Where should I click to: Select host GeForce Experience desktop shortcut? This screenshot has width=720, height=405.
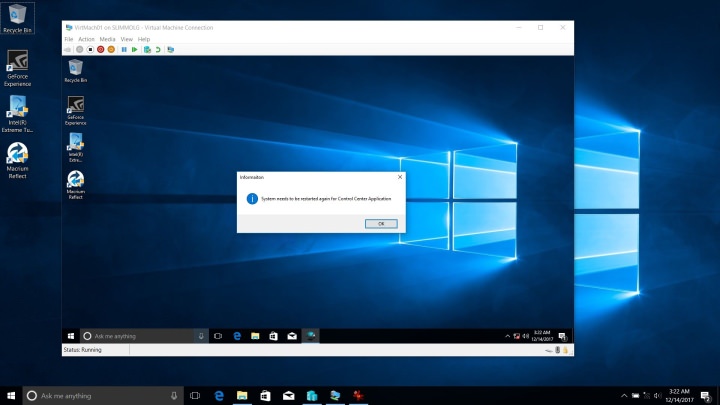17,68
